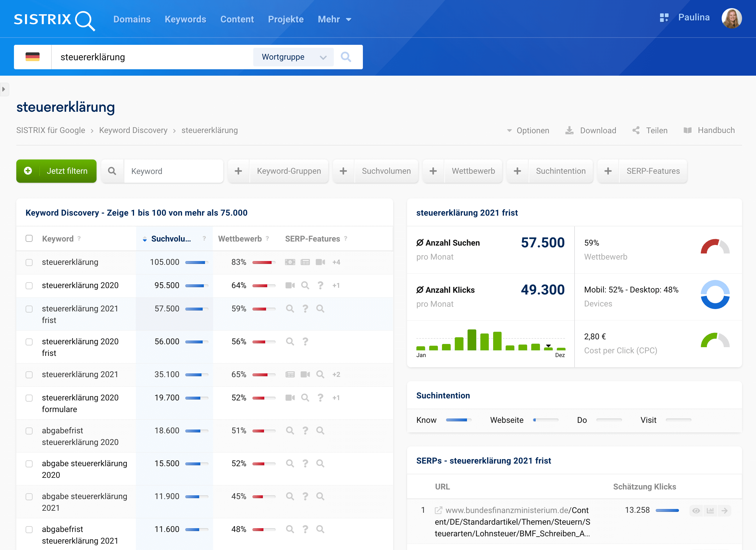Click the Jetzt filtern button
This screenshot has height=550, width=756.
pos(56,171)
